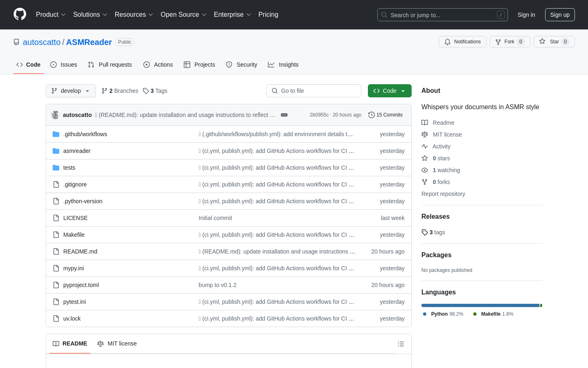Click the Sign up button
The width and height of the screenshot is (588, 368).
pos(560,15)
